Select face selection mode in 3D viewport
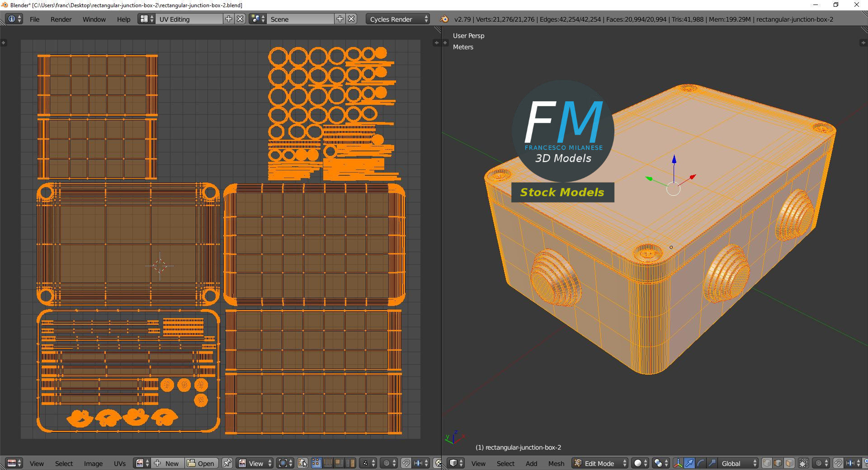 [789, 463]
